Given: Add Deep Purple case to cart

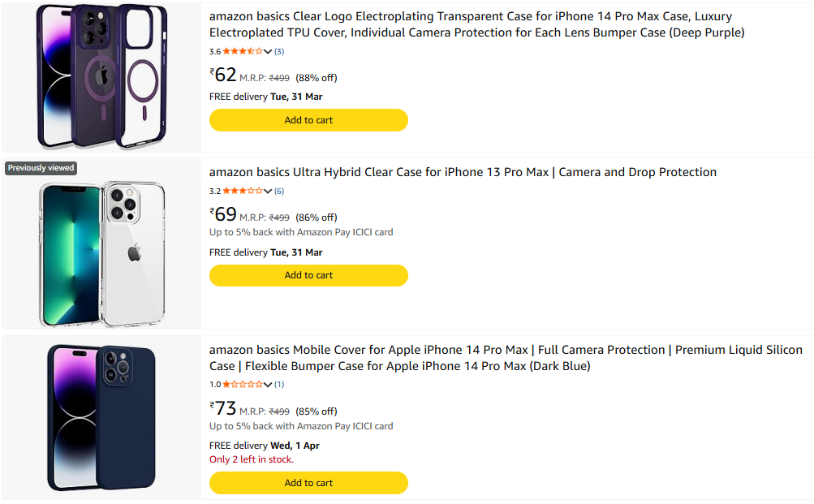Looking at the screenshot, I should [308, 120].
